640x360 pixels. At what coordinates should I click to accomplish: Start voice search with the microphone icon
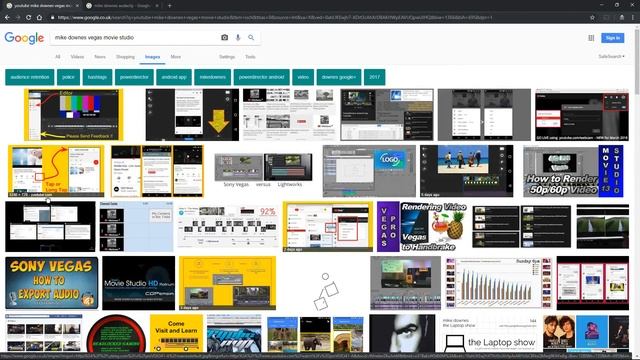pyautogui.click(x=238, y=38)
